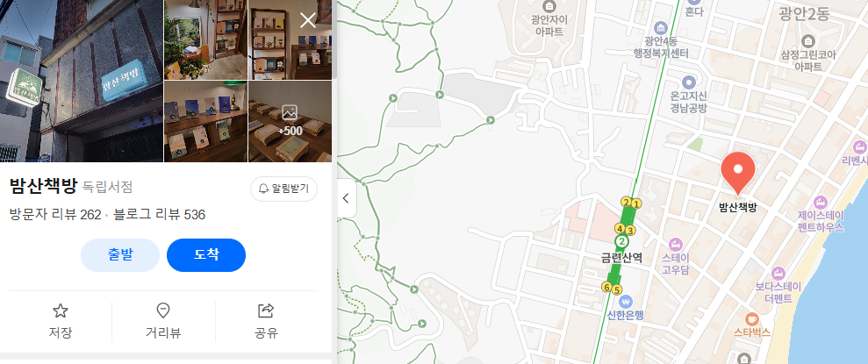Click 스테이 고우담 lodging icon
Screen dimensions: 868x364
[675, 244]
